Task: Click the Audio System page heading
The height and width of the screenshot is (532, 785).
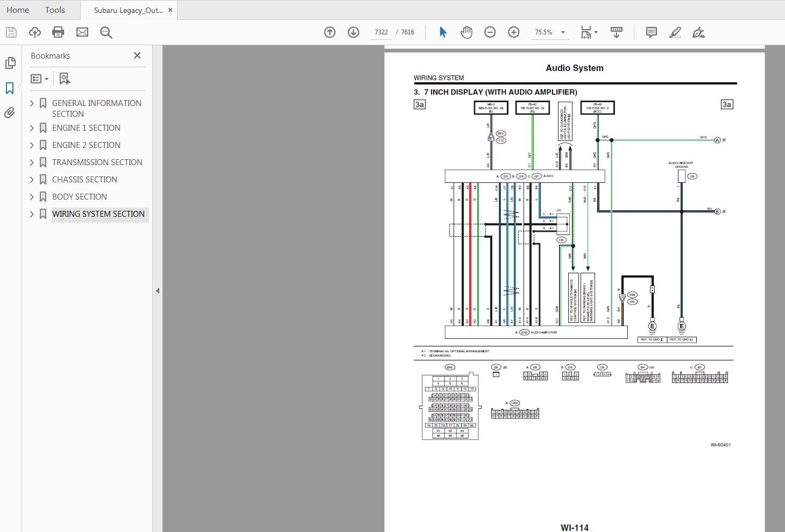Action: [x=575, y=68]
